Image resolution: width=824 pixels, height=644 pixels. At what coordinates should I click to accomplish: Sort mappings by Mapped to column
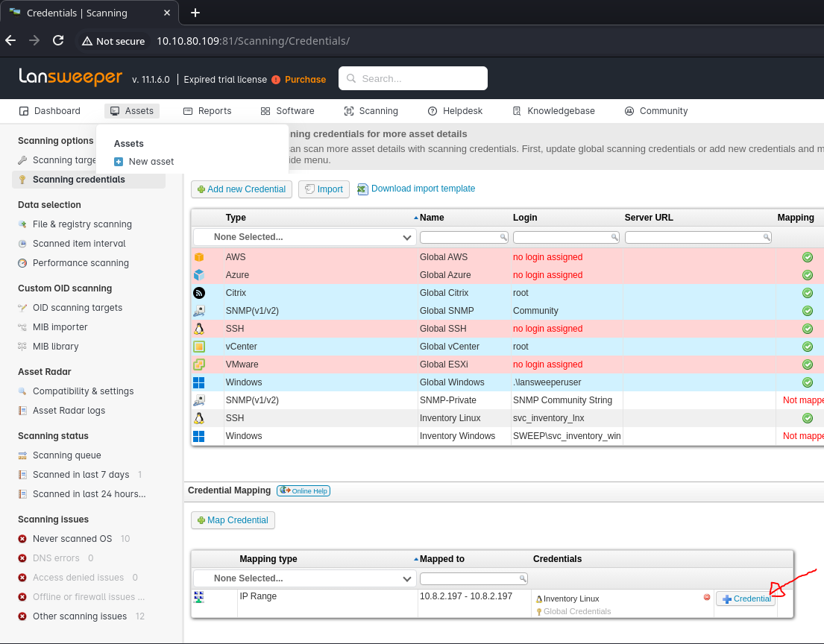pyautogui.click(x=441, y=559)
